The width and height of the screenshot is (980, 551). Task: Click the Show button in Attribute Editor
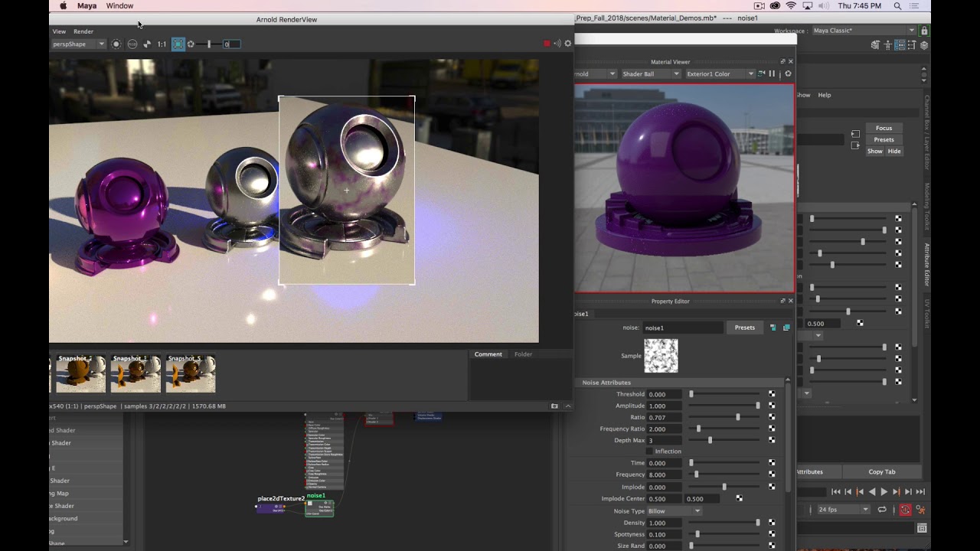click(875, 151)
